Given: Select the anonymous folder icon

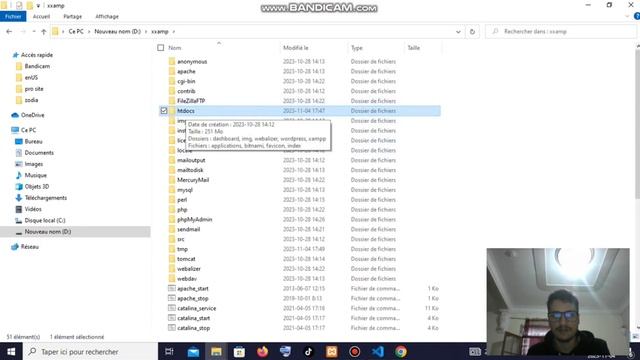Looking at the screenshot, I should [172, 61].
